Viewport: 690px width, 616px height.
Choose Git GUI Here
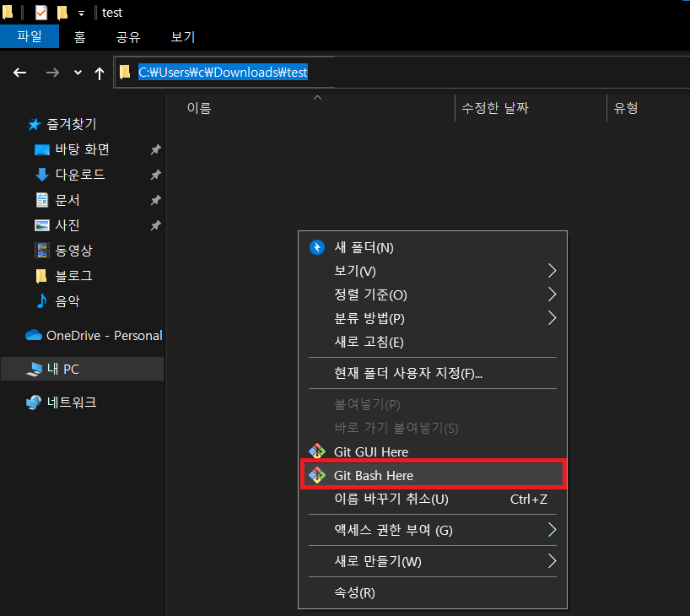point(433,451)
